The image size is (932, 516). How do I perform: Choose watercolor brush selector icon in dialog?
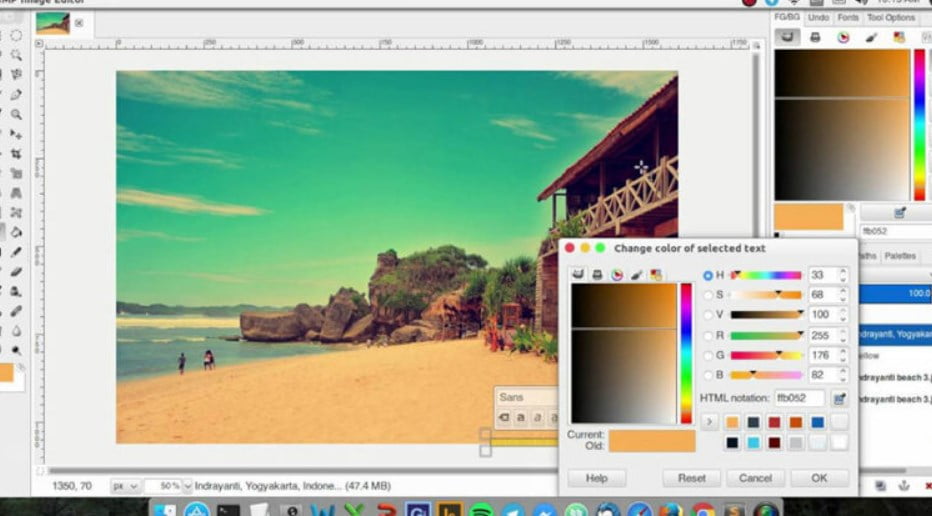click(x=637, y=275)
